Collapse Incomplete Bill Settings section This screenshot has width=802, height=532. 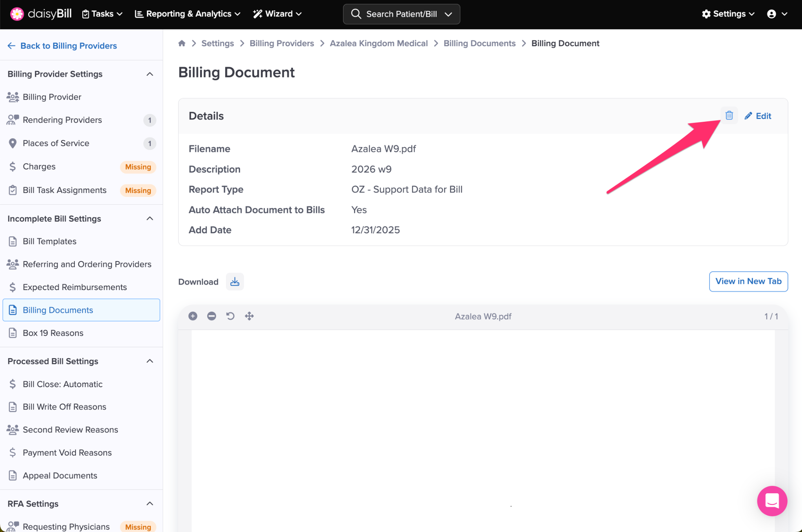coord(150,218)
